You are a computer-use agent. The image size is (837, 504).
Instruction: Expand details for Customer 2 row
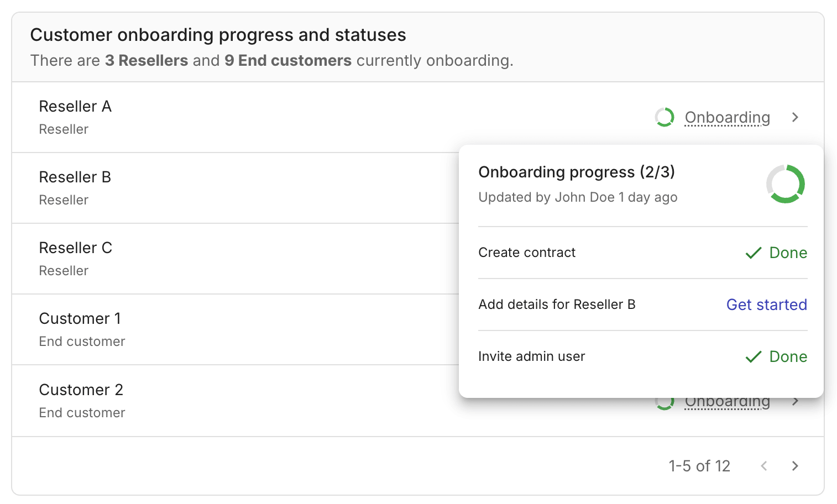coord(795,401)
